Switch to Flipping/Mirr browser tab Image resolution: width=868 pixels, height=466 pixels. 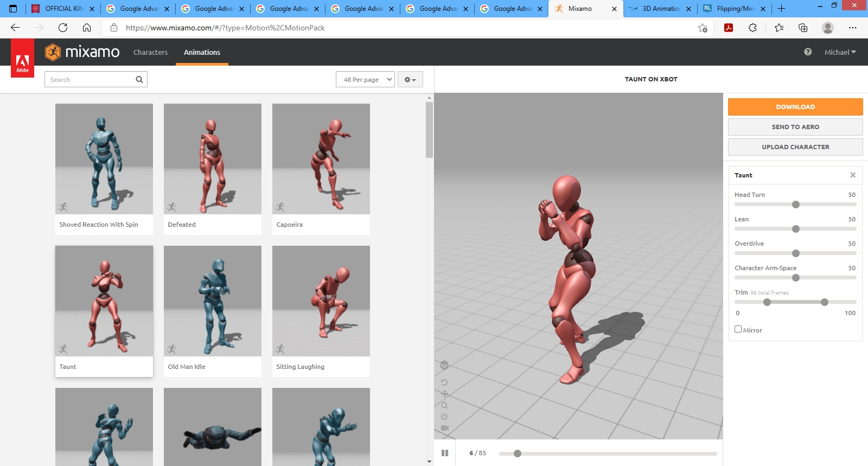tap(734, 9)
